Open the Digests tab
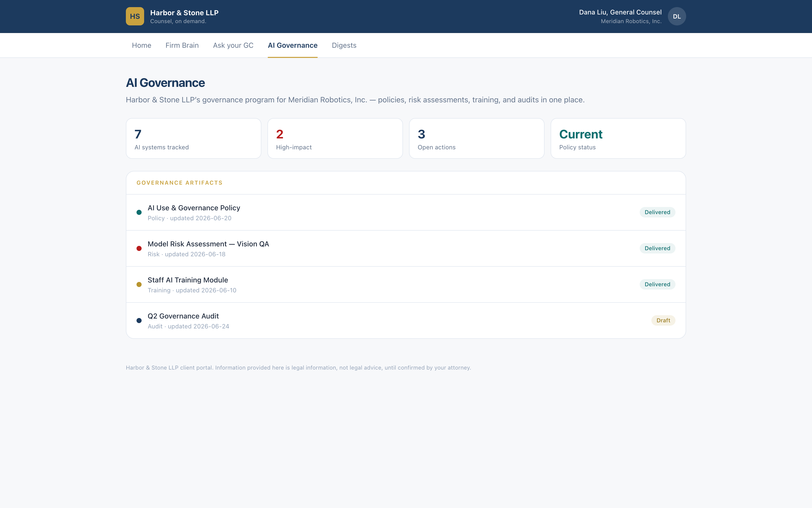Screen dimensions: 812x508 tap(344, 45)
